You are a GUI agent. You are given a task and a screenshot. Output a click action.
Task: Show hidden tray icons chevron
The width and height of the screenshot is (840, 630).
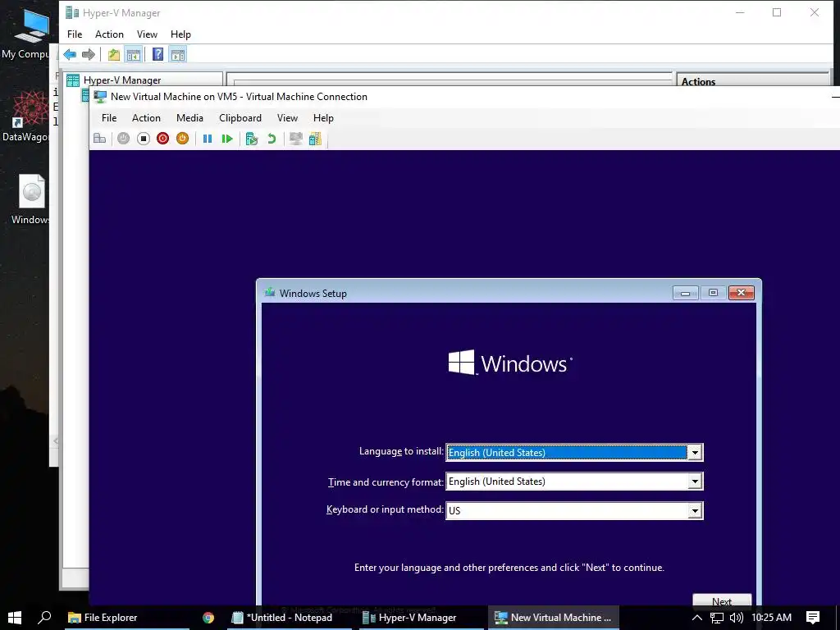[696, 618]
